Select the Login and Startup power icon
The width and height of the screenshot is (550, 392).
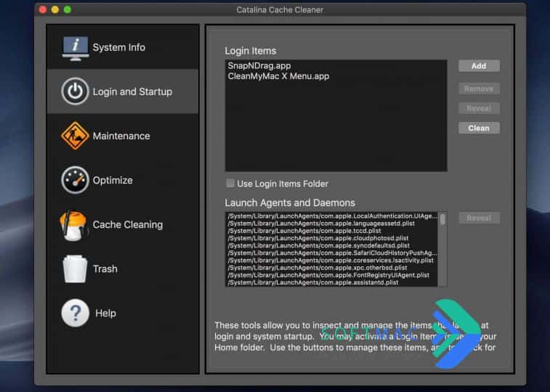pyautogui.click(x=75, y=91)
